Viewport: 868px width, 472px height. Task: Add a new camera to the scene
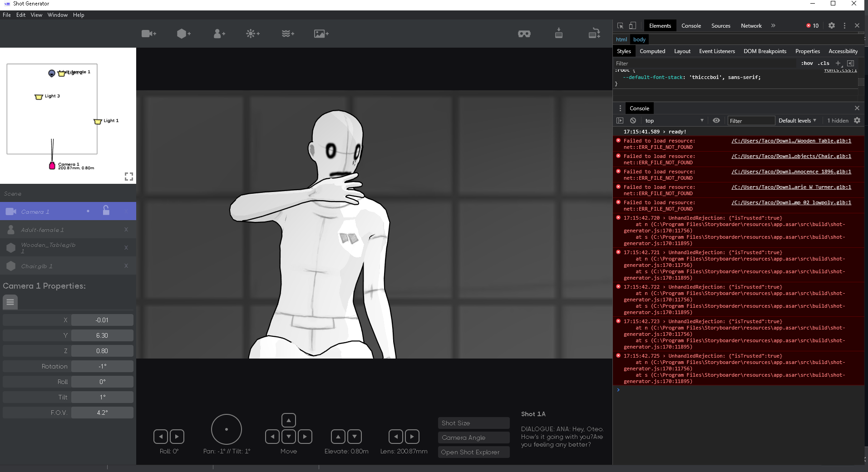tap(149, 33)
